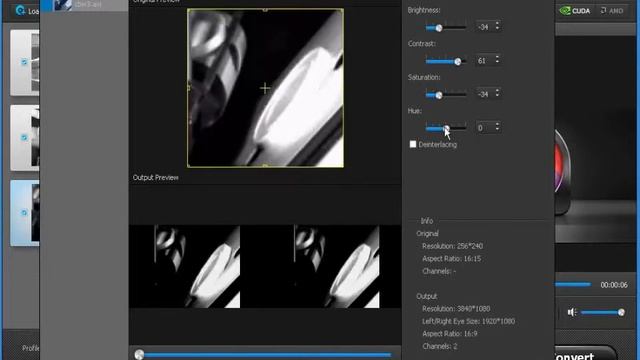The width and height of the screenshot is (640, 360).
Task: Increase Brightness with the up arrow
Action: pyautogui.click(x=497, y=24)
